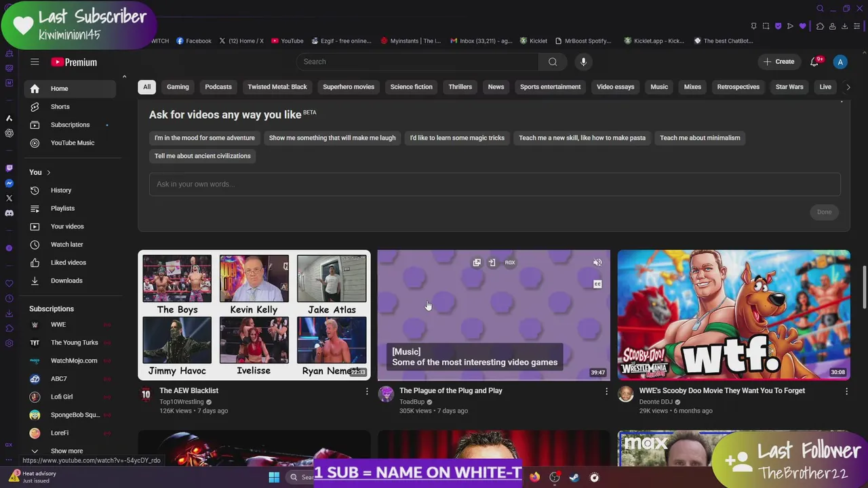Open Liked videos in the sidebar

pyautogui.click(x=71, y=262)
